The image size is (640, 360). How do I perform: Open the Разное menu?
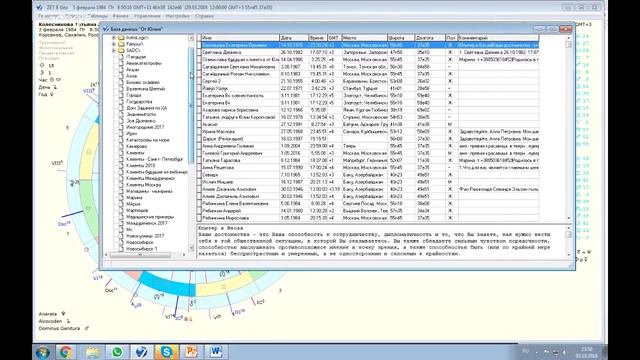click(120, 16)
